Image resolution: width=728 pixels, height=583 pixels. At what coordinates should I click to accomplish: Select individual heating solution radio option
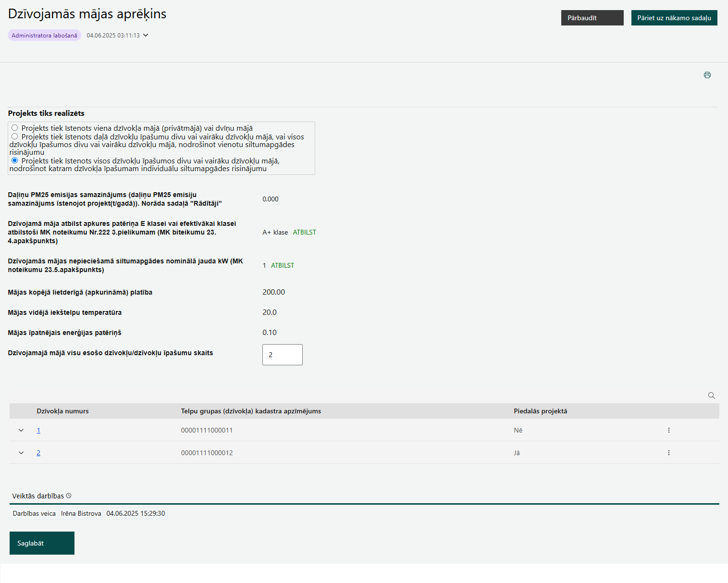(15, 161)
